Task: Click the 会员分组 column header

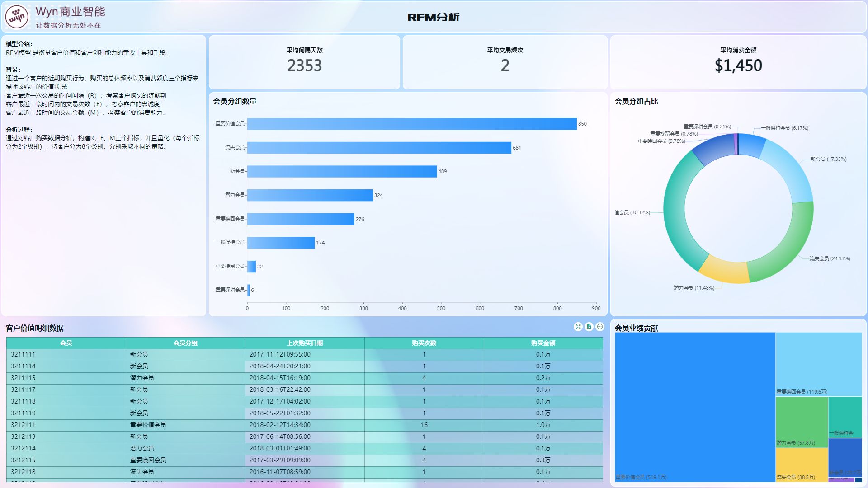Action: [x=185, y=343]
